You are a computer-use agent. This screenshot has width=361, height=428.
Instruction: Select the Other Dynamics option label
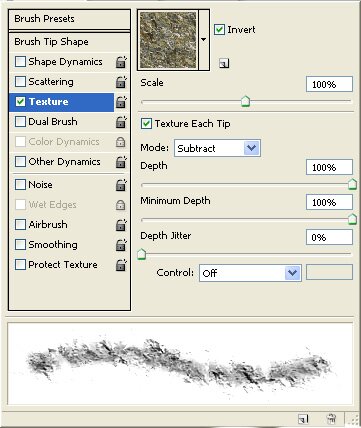(64, 162)
